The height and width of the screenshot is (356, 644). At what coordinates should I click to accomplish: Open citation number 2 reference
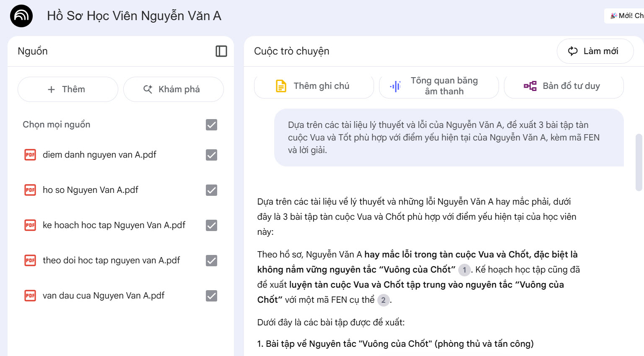[x=383, y=300]
